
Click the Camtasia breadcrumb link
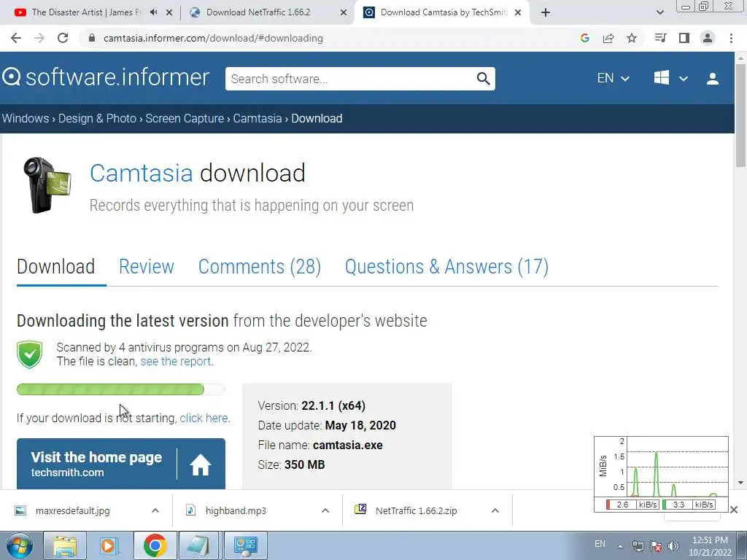coord(258,118)
